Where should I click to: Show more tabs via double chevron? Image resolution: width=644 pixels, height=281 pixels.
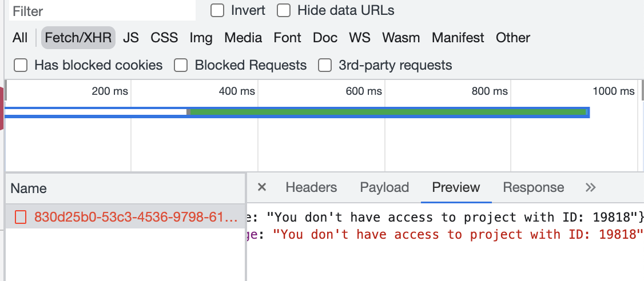coord(590,187)
